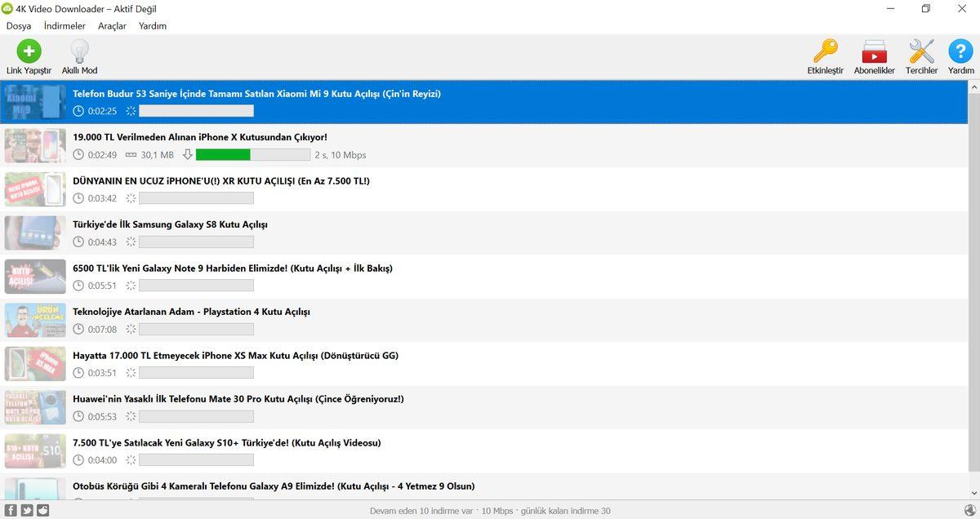Click the download arrow icon on iPhone X row
Screen dimensions: 980x519
(x=187, y=155)
